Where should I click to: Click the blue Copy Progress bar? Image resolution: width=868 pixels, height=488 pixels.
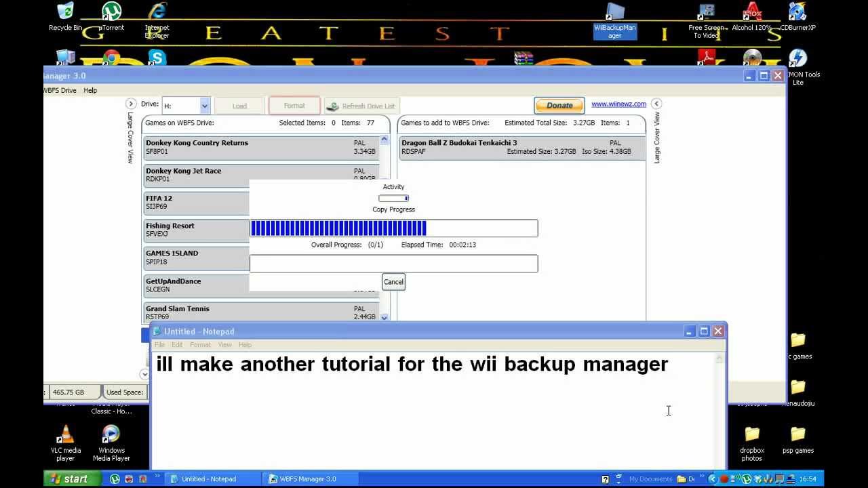[393, 228]
